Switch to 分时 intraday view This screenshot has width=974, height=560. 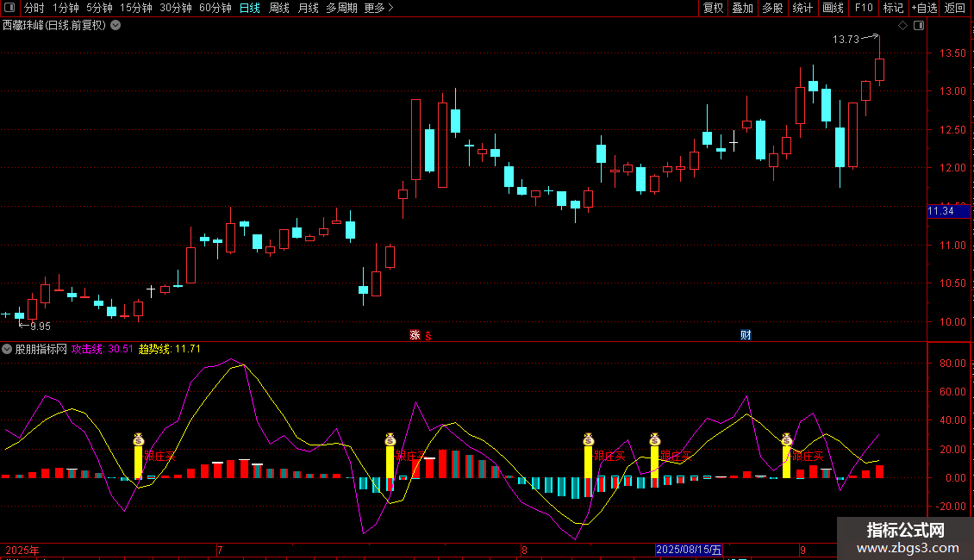[x=34, y=8]
